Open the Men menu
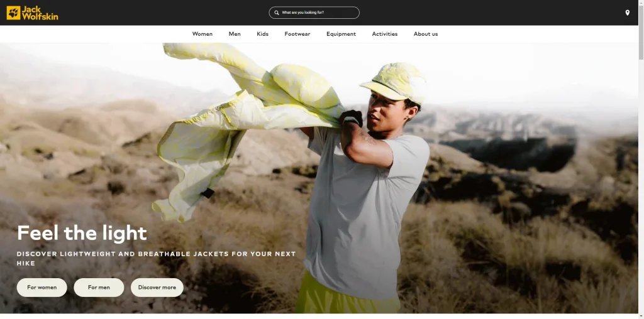The image size is (644, 319). [x=235, y=34]
